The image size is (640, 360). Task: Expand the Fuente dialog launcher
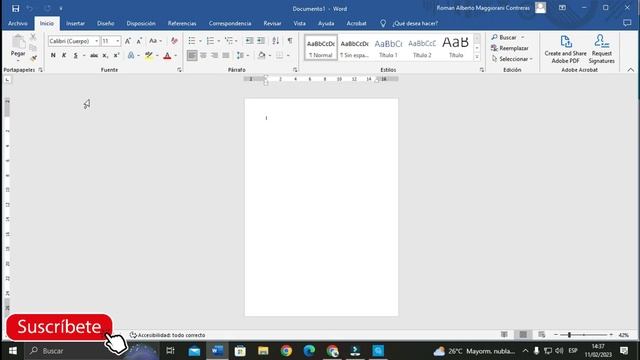coord(179,70)
